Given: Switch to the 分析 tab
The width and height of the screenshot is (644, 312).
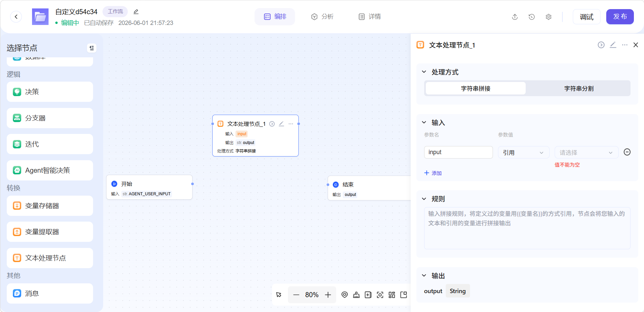Looking at the screenshot, I should 322,17.
